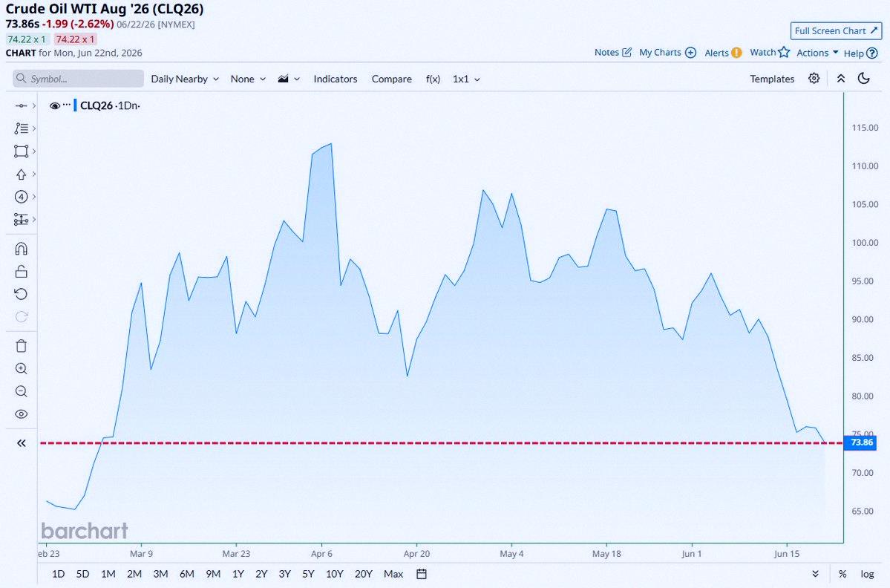Viewport: 890px width, 588px height.
Task: Expand the Actions dropdown
Action: [x=817, y=53]
